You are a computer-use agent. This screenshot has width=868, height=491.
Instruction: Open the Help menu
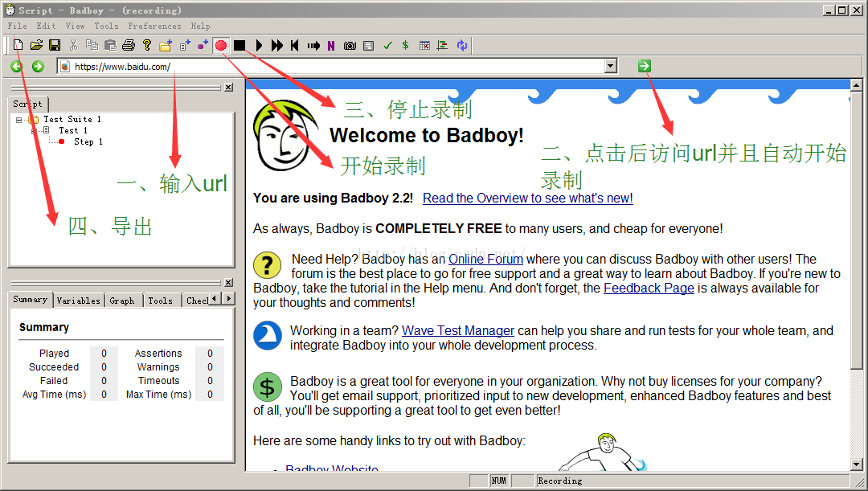(x=200, y=26)
